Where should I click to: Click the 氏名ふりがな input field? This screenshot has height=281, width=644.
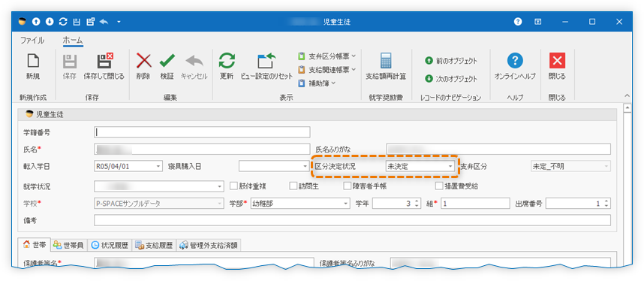pyautogui.click(x=498, y=149)
